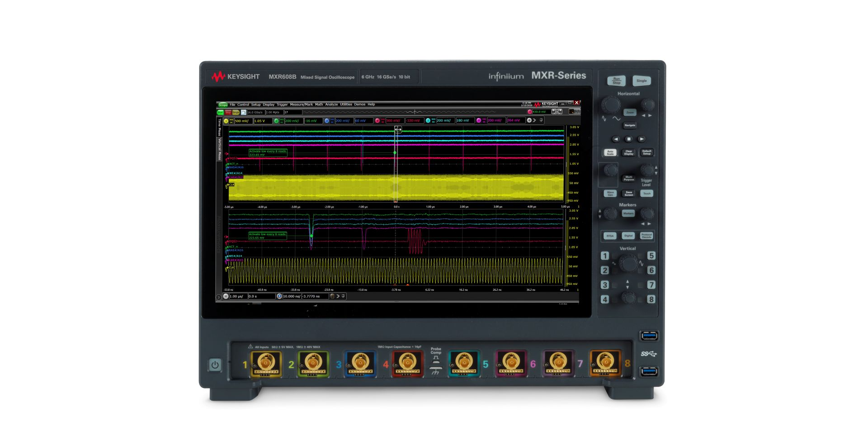The width and height of the screenshot is (868, 445).
Task: Click the add-waveform plus icon in channel bar
Action: point(529,120)
